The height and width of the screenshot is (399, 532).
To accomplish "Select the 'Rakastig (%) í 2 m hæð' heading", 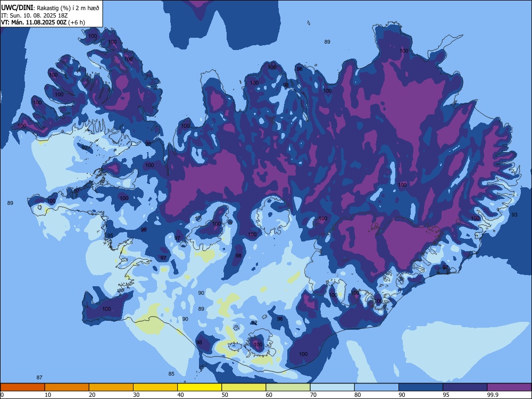I will point(68,8).
